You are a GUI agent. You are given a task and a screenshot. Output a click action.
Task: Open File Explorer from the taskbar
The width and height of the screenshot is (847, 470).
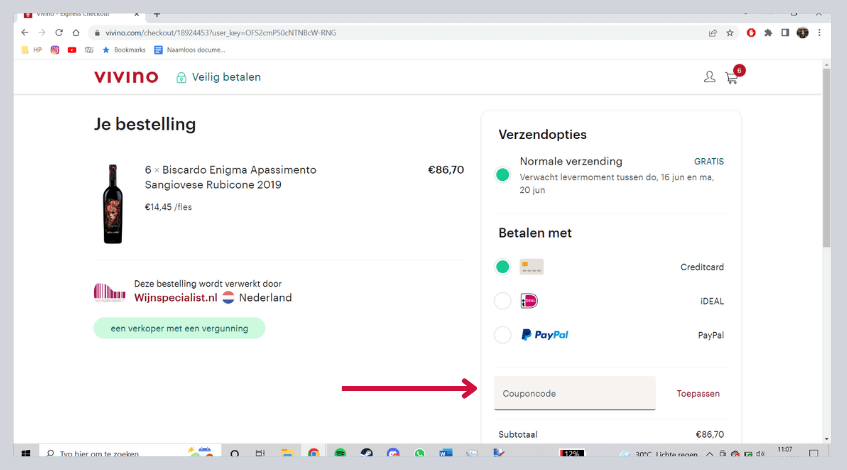[287, 453]
